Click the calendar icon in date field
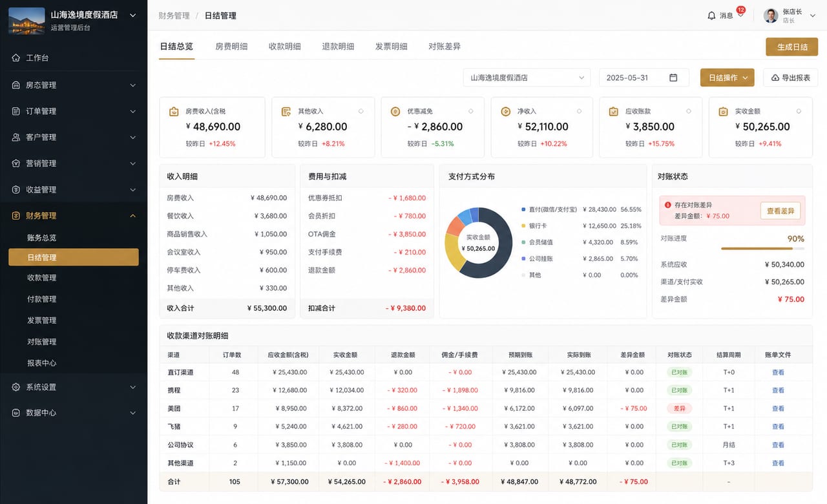 [x=673, y=78]
